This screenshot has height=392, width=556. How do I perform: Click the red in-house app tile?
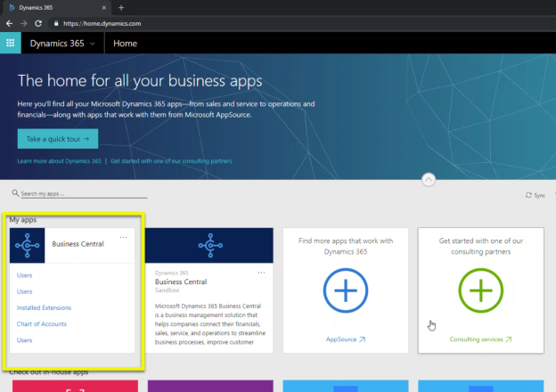pos(75,386)
